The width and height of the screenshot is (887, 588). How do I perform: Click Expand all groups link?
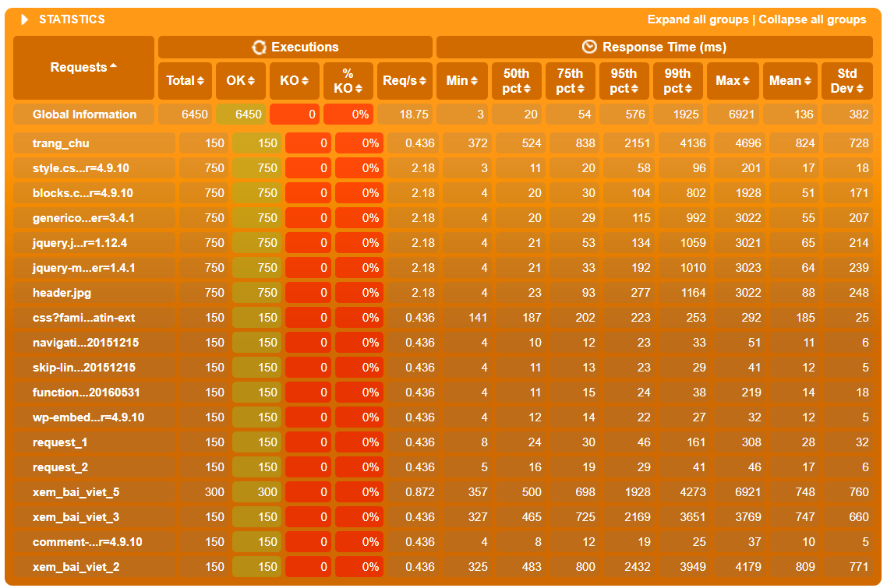698,19
